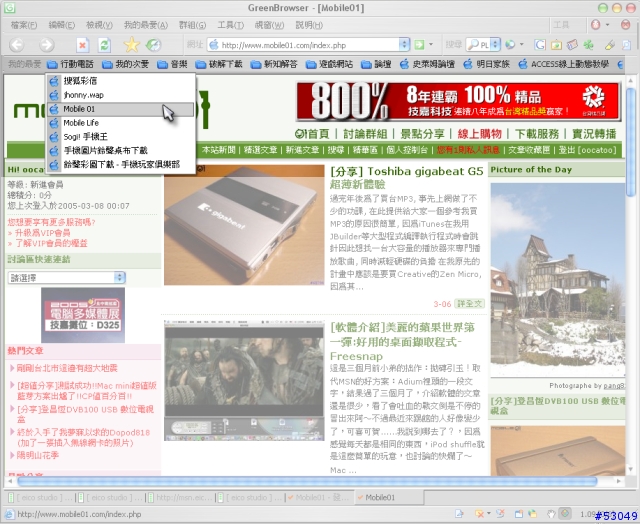Screen dimensions: 640x524
Task: Click the 線上購物 site navigation link
Action: point(479,134)
